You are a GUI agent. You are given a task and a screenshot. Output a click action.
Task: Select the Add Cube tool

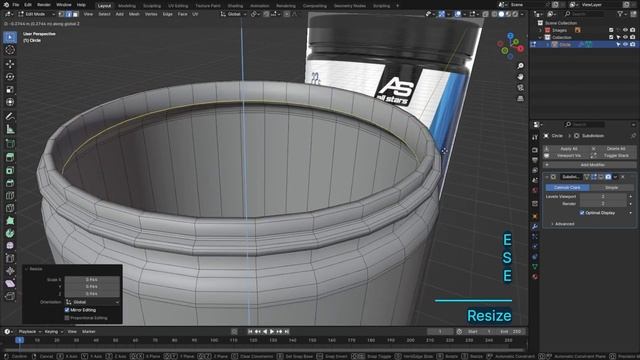pos(10,143)
